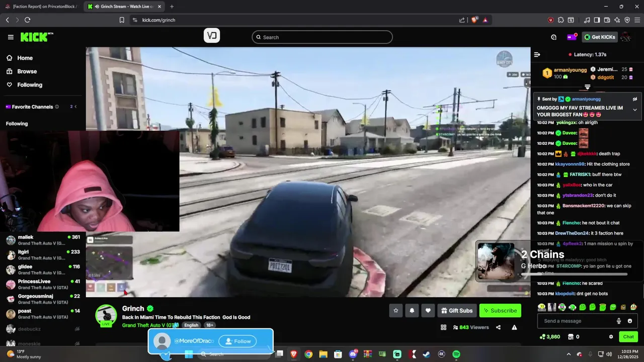Open the Grand Theft Auto V category link
This screenshot has height=362, width=644.
click(150, 325)
